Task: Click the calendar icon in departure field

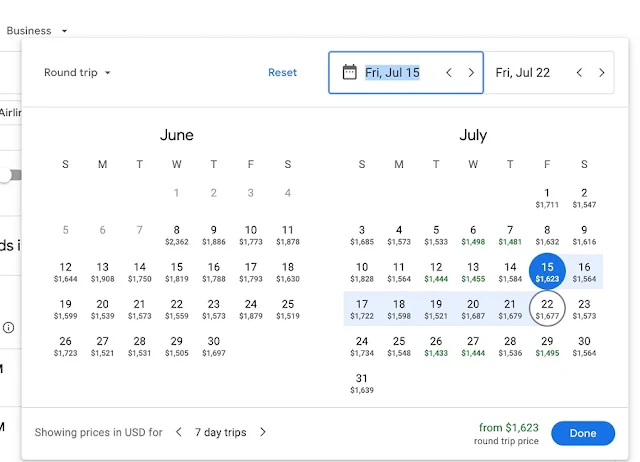Action: [349, 72]
